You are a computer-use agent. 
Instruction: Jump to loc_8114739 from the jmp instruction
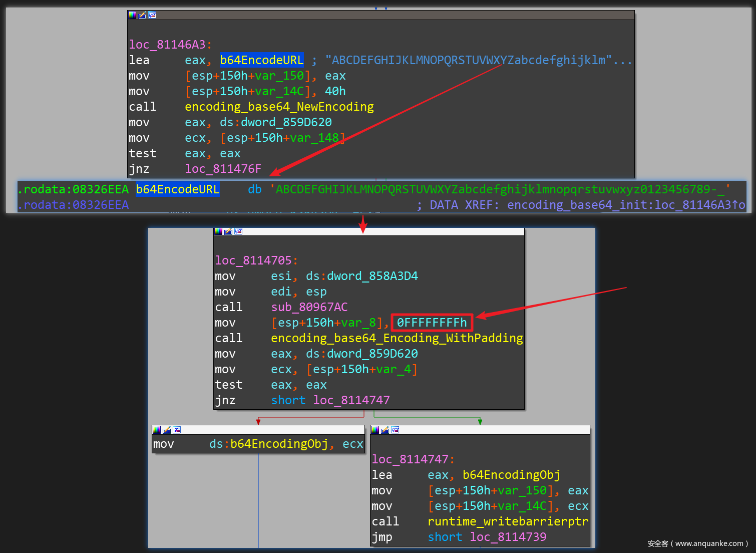(508, 537)
